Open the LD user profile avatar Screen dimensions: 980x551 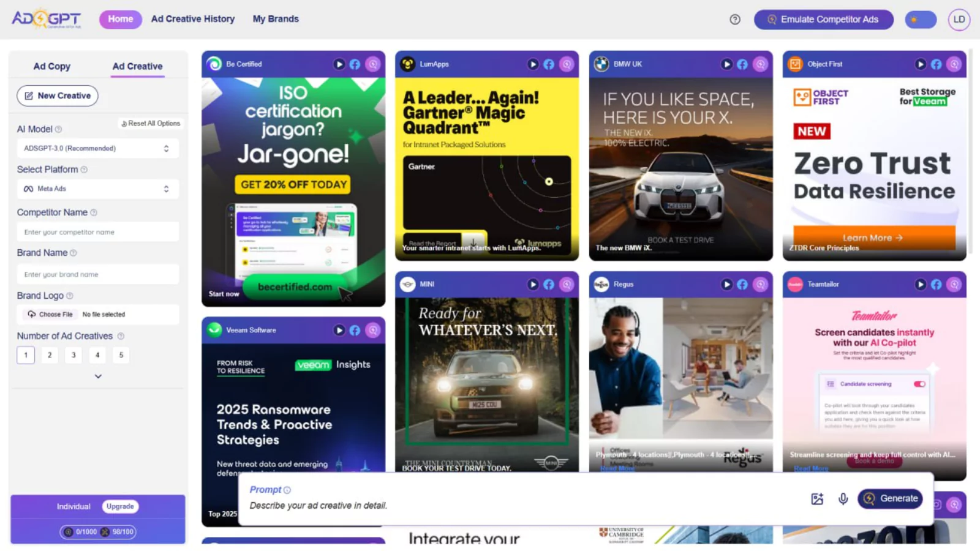[959, 20]
